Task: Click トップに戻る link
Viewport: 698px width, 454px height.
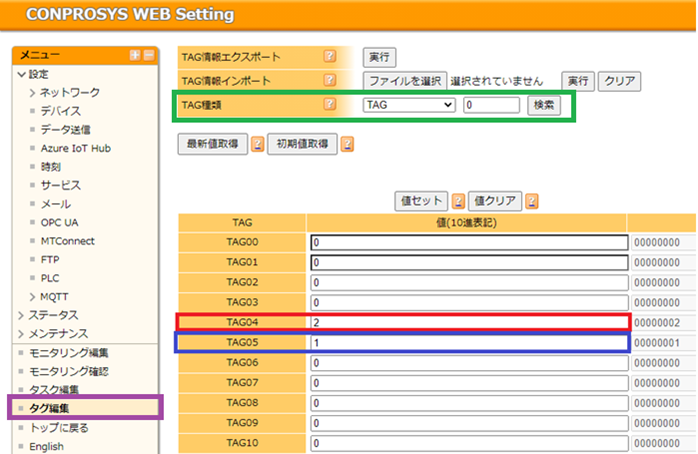Action: [x=59, y=428]
